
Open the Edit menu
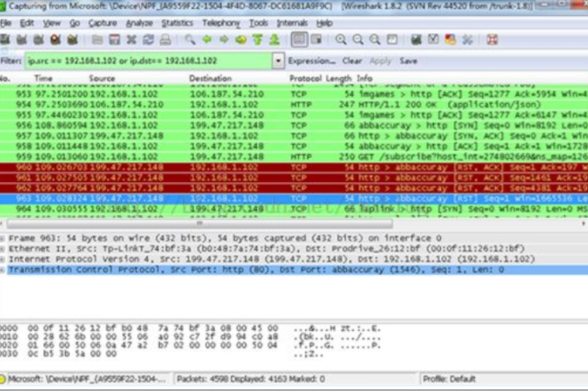click(27, 23)
